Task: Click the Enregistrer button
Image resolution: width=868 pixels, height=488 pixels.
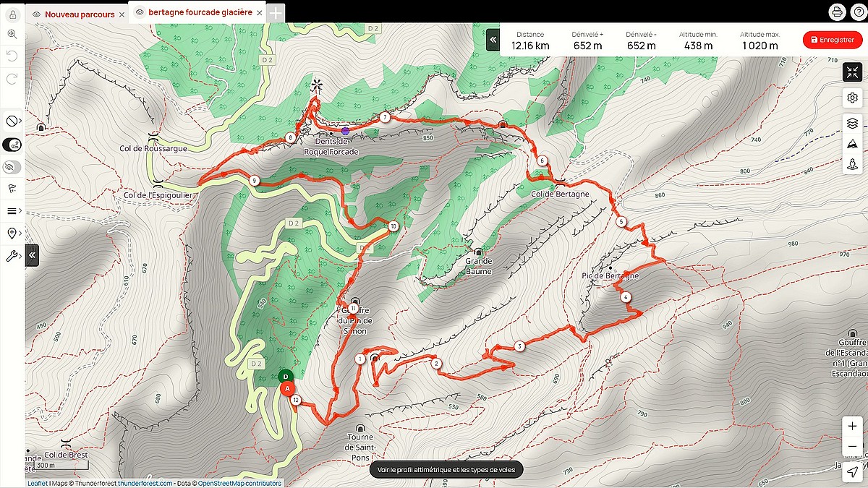Action: [x=833, y=40]
